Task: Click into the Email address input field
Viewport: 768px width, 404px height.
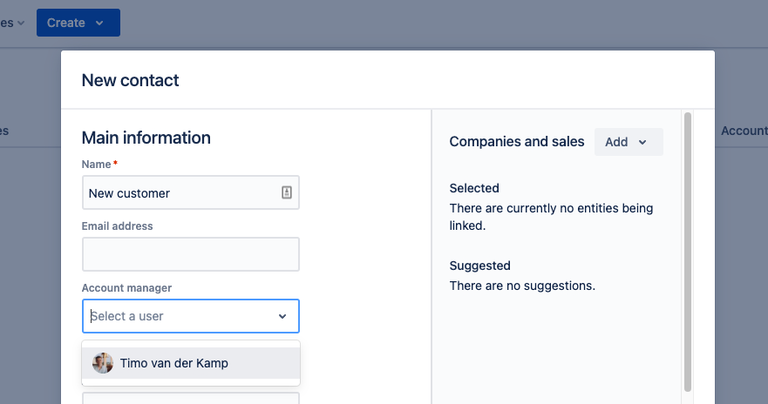Action: [190, 254]
